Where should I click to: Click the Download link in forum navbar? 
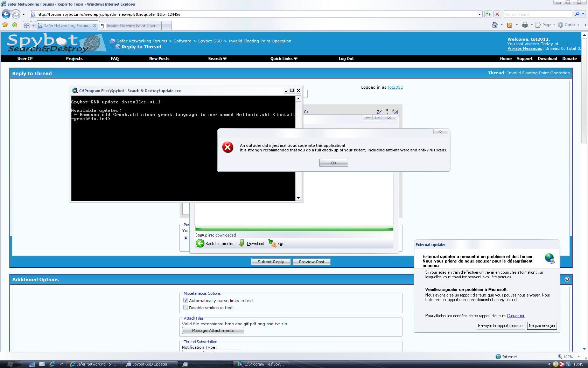point(547,59)
